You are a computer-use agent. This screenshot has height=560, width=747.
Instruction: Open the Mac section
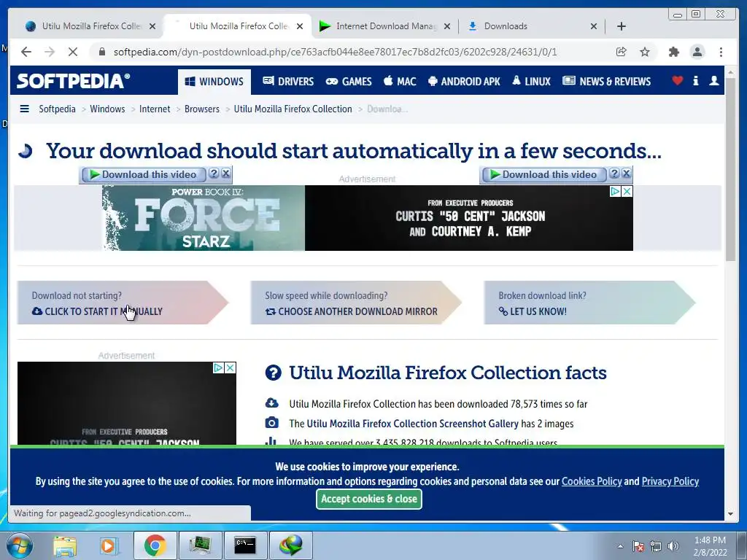400,82
